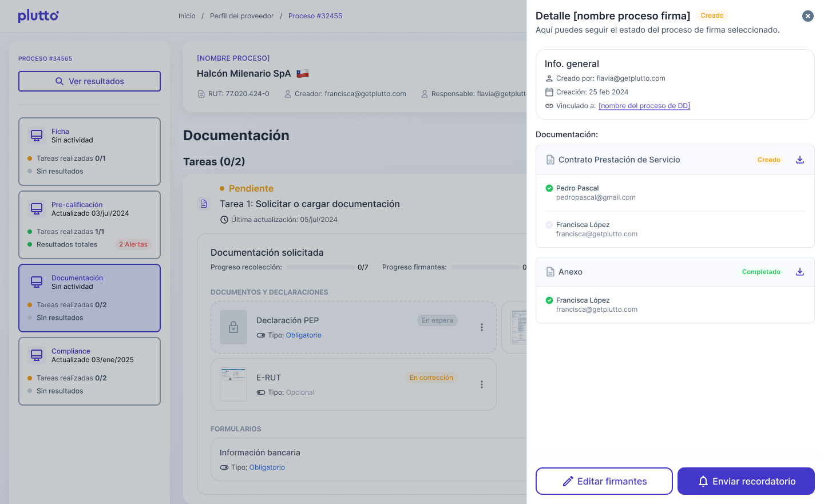Go to Inicio in breadcrumb
The width and height of the screenshot is (824, 504).
tap(187, 16)
